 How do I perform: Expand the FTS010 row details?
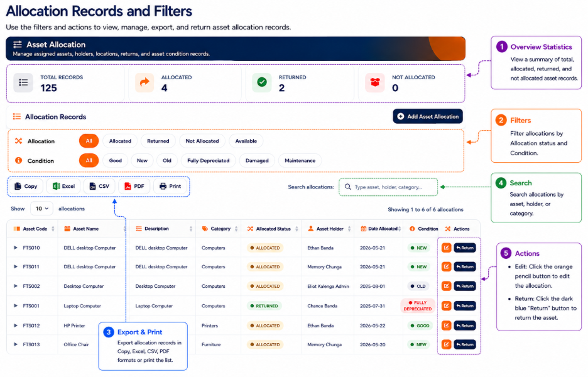pyautogui.click(x=16, y=248)
